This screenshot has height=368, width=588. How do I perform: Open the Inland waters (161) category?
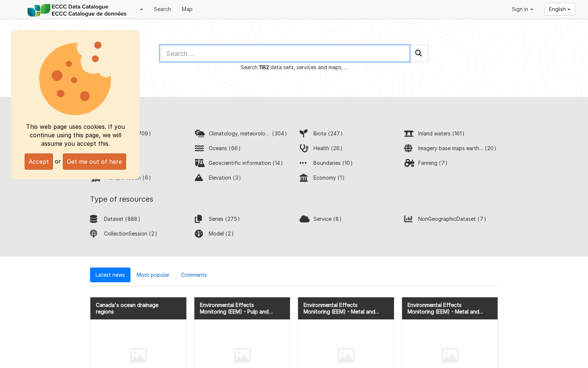point(441,134)
